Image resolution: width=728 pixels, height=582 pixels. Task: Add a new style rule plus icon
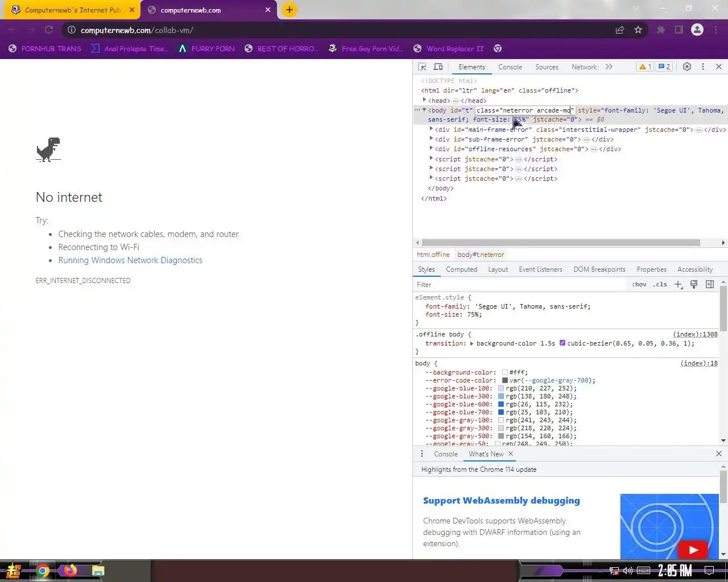[x=679, y=284]
